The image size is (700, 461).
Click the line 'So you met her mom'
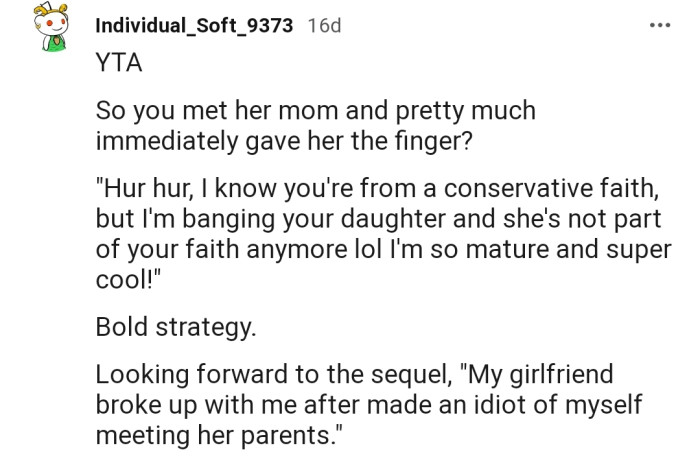(315, 112)
